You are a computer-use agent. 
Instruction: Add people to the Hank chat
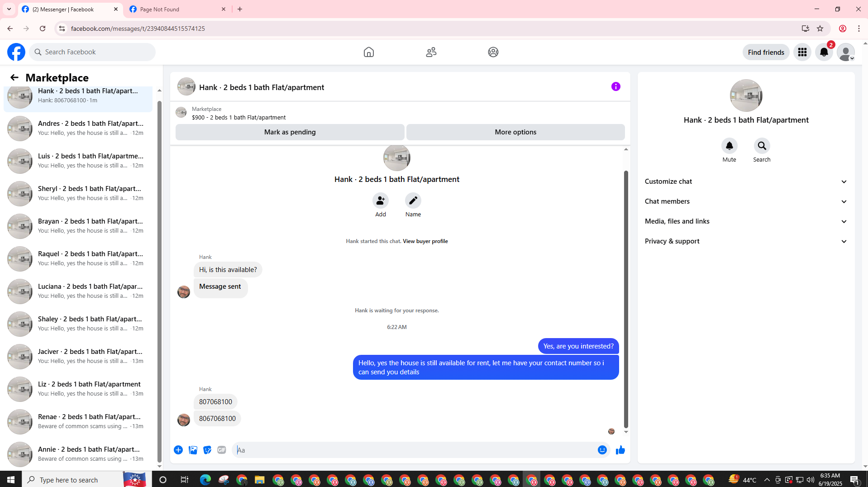[380, 201]
